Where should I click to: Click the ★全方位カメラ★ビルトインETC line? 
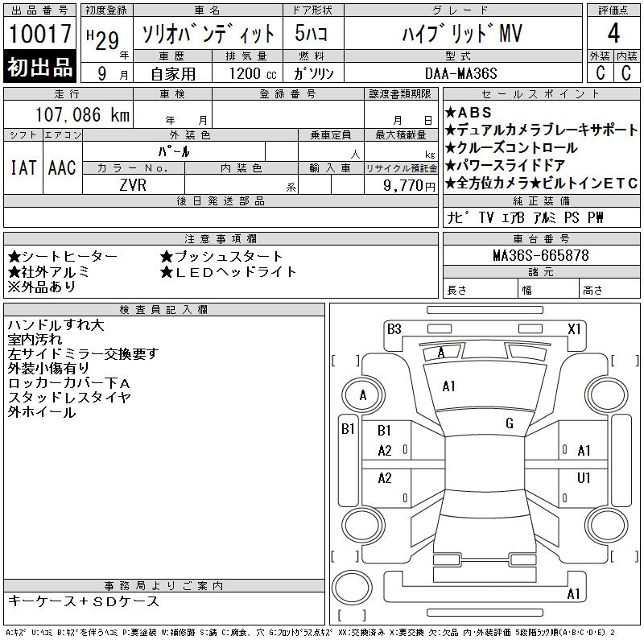pos(541,183)
